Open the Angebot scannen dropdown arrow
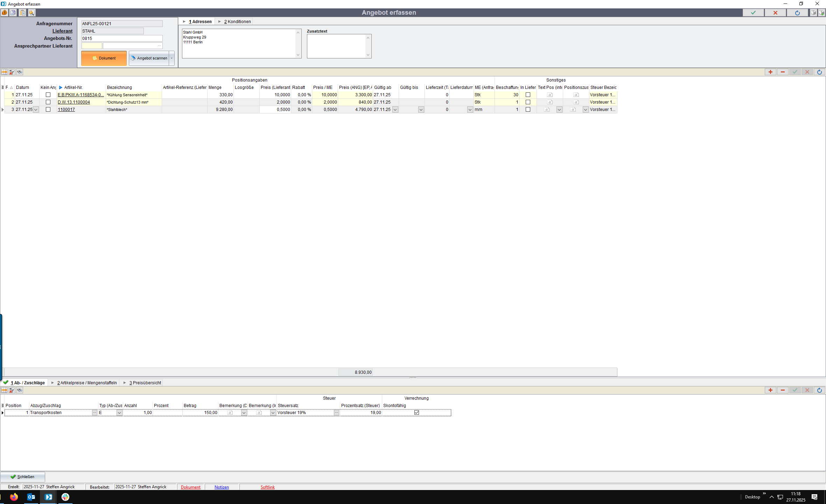The image size is (826, 504). click(x=172, y=58)
